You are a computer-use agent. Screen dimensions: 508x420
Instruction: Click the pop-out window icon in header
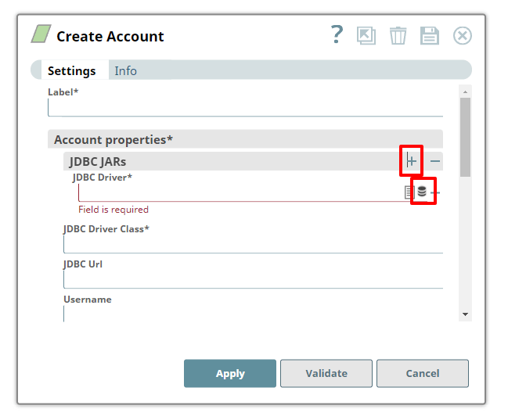click(366, 36)
